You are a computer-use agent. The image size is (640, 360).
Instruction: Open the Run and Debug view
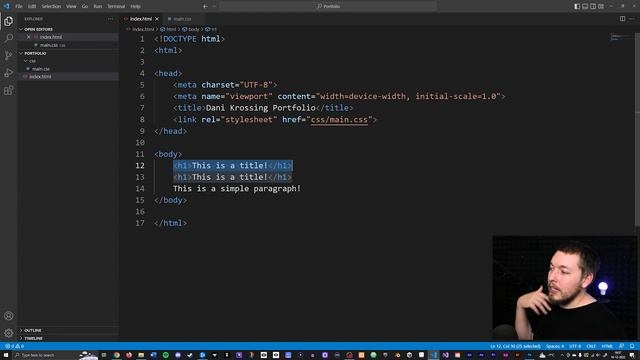(9, 73)
